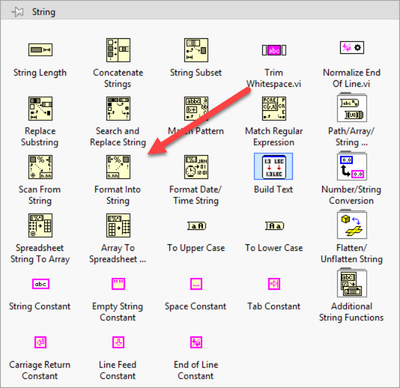Choose the To Upper Case icon
The image size is (400, 388).
coord(196,226)
